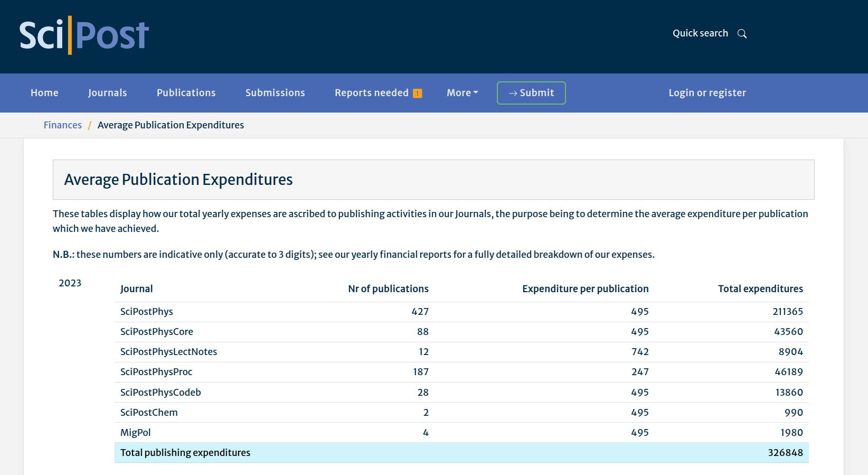This screenshot has height=475, width=868.
Task: Select the SciPostPhys journal row
Action: (x=147, y=312)
